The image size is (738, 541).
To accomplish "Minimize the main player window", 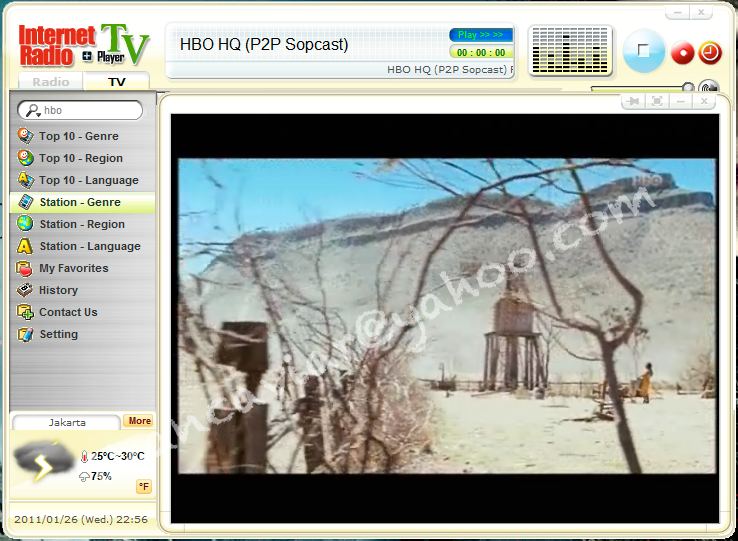I will point(678,12).
